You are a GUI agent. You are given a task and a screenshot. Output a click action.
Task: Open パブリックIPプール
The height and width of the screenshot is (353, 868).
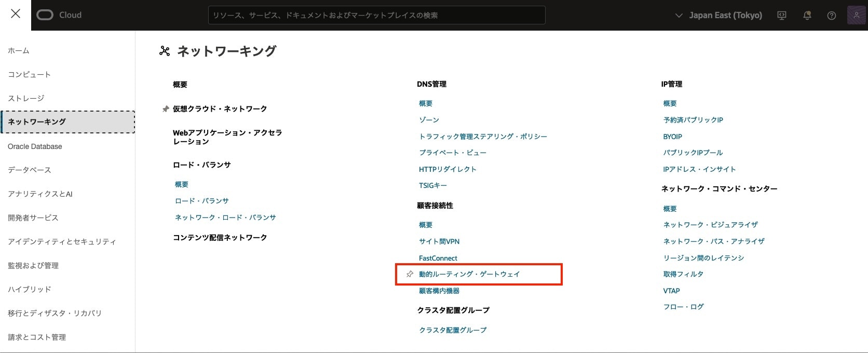click(x=693, y=153)
